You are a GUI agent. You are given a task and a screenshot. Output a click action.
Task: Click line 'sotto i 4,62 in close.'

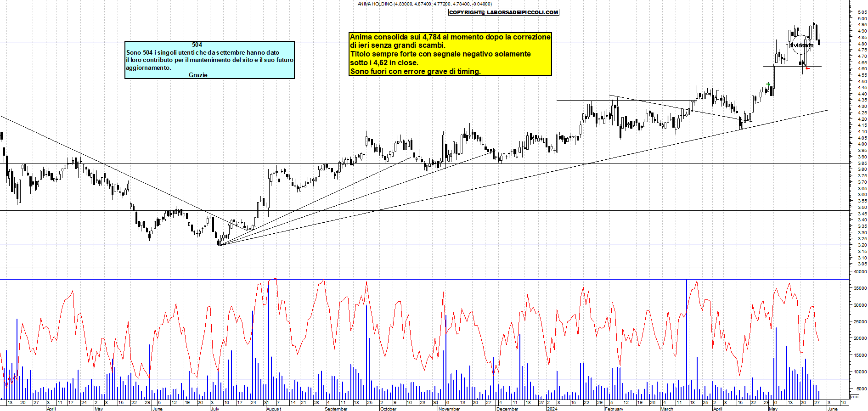(384, 62)
